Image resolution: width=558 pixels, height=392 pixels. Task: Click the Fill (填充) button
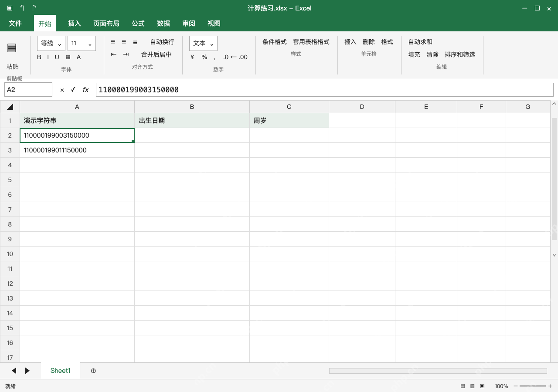(x=414, y=54)
